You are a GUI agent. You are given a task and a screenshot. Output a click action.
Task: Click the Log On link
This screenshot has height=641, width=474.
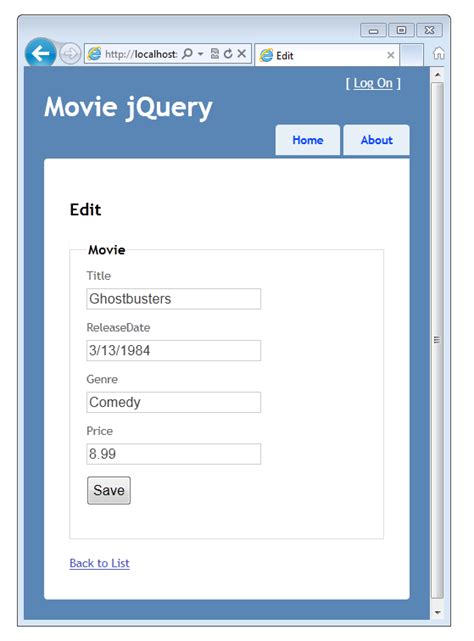pyautogui.click(x=373, y=83)
